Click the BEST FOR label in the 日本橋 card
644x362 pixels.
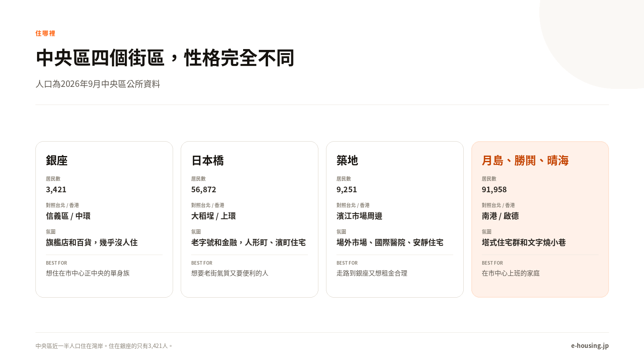click(x=202, y=263)
